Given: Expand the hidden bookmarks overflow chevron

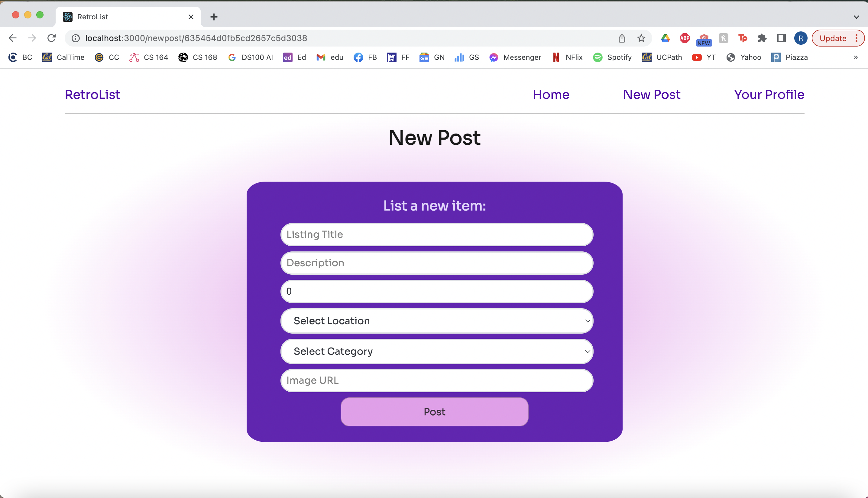Looking at the screenshot, I should [855, 57].
